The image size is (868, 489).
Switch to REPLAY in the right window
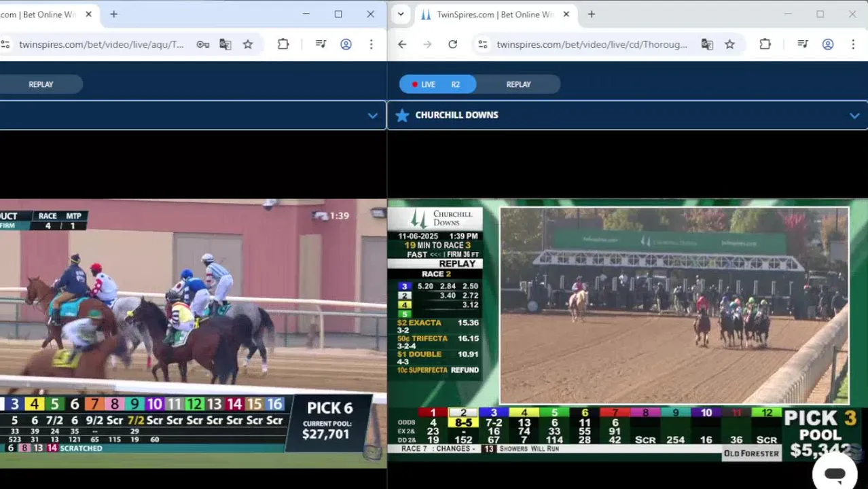click(518, 84)
